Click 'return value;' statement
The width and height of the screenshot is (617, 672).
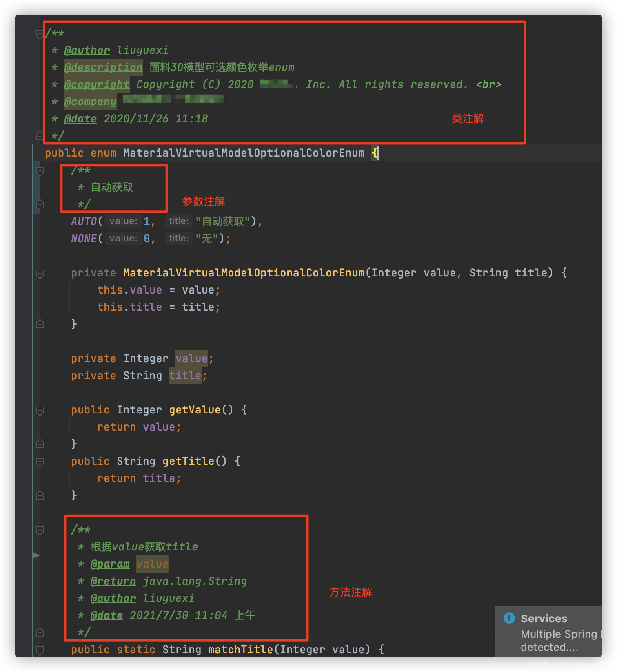point(139,427)
